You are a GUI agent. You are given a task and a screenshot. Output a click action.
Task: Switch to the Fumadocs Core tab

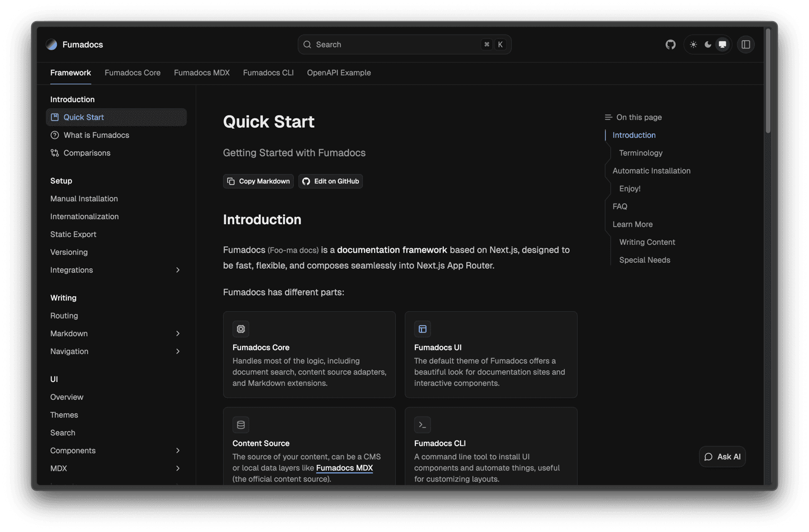tap(132, 72)
